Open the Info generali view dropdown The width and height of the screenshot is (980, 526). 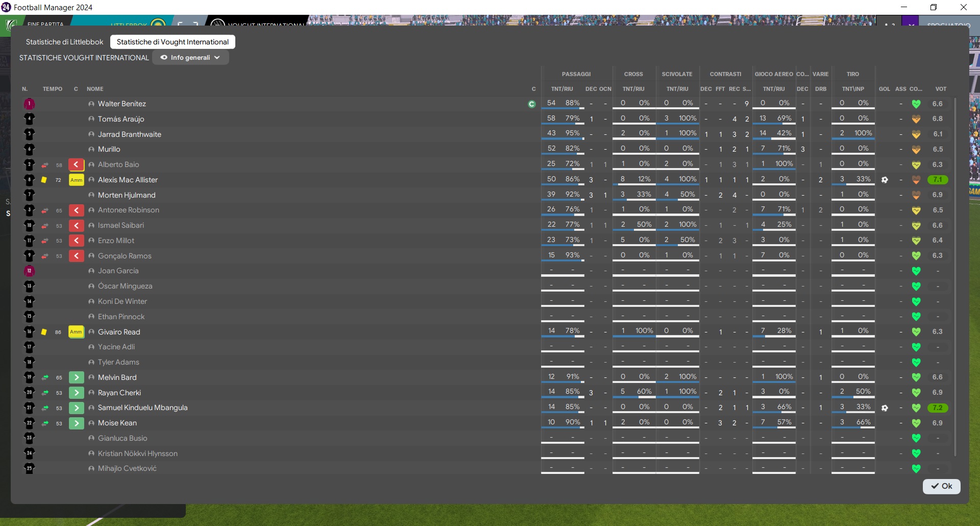tap(190, 58)
